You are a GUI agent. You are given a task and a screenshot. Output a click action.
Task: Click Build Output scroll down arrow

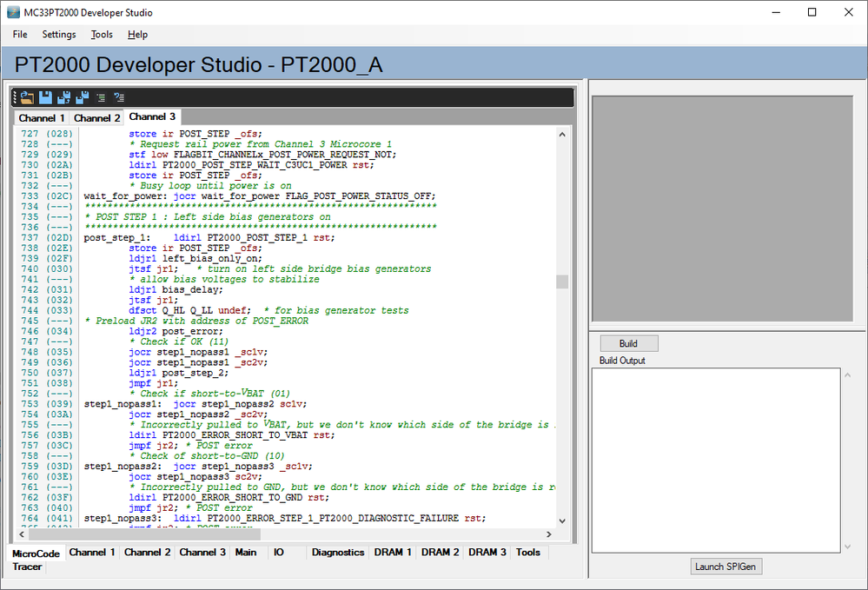(847, 547)
